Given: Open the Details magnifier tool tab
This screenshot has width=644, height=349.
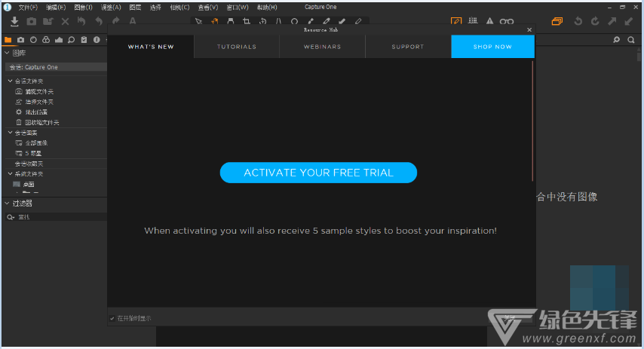Looking at the screenshot, I should pyautogui.click(x=72, y=40).
